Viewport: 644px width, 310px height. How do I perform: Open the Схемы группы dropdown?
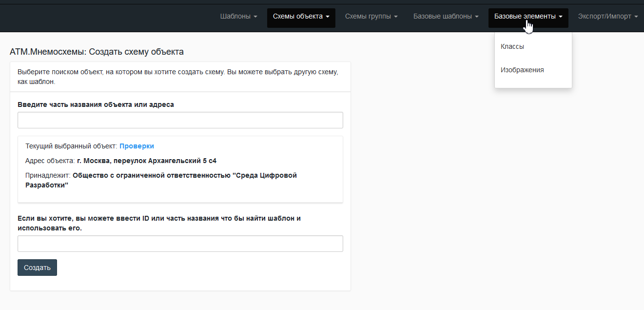coord(371,17)
